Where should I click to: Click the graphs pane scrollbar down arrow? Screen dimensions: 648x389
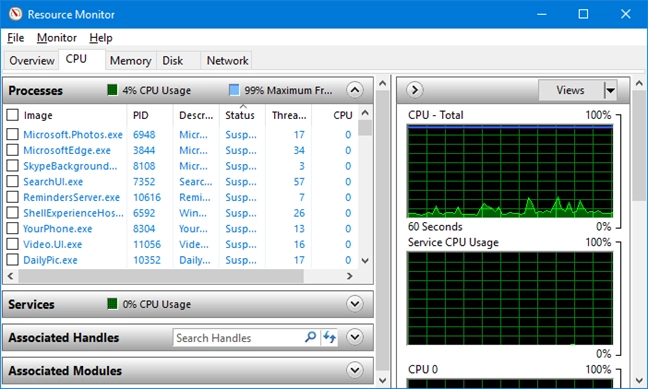639,380
